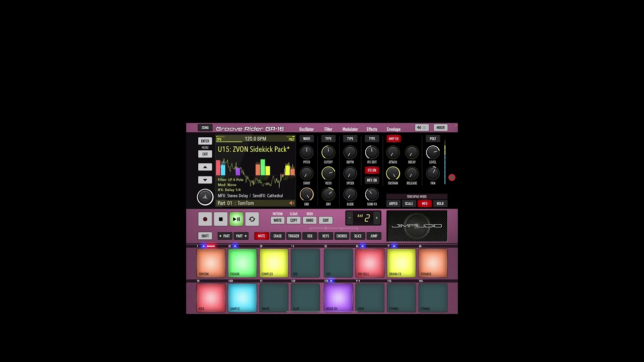Click the RELEASE knob
The height and width of the screenshot is (362, 644).
pos(412,173)
